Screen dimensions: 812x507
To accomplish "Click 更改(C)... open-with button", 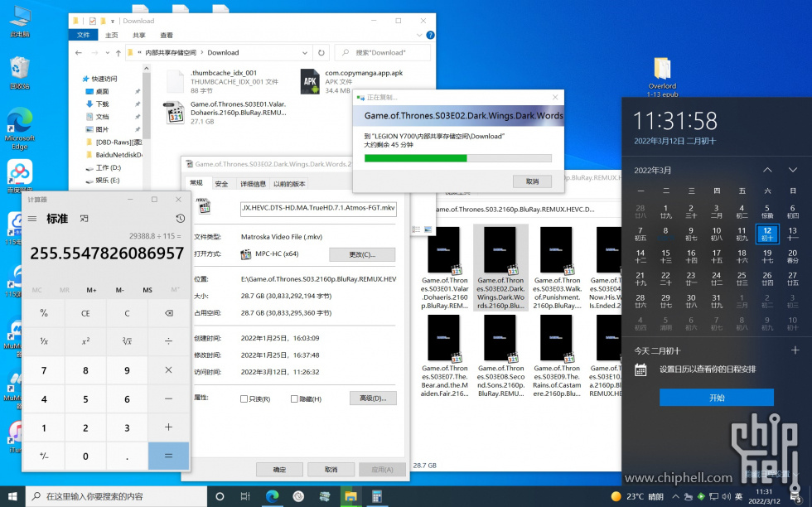I will [362, 254].
